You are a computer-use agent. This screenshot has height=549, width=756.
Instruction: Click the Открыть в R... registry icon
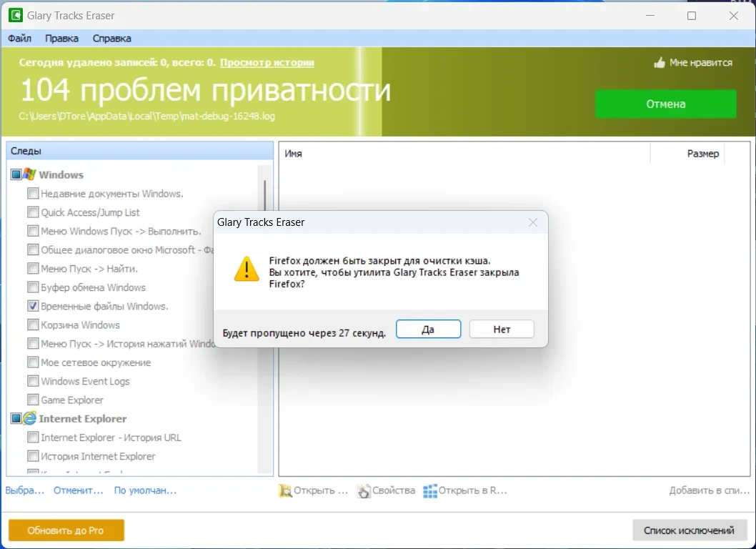click(x=430, y=490)
